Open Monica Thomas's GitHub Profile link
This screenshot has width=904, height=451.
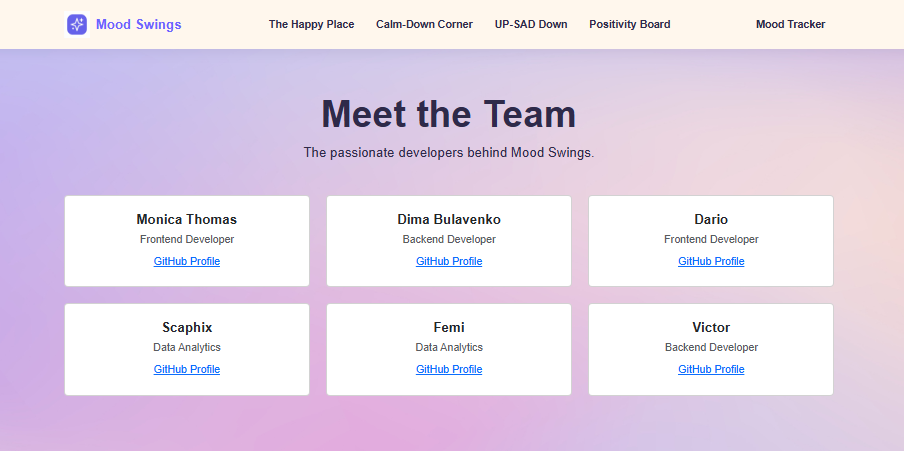[x=187, y=261]
